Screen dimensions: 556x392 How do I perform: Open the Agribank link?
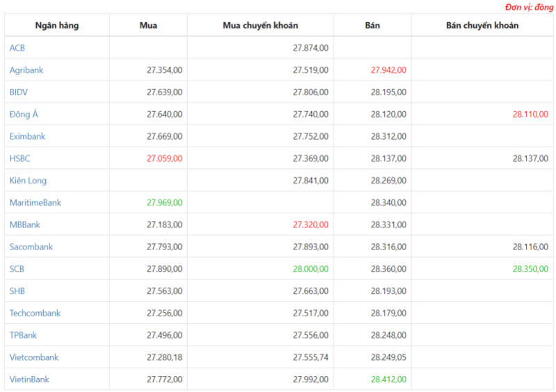point(26,70)
